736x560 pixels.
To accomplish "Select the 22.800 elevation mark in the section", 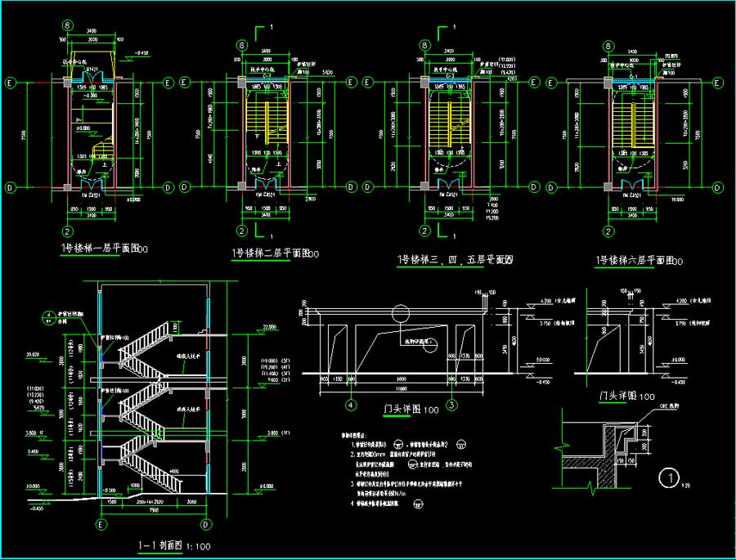I will coord(270,327).
